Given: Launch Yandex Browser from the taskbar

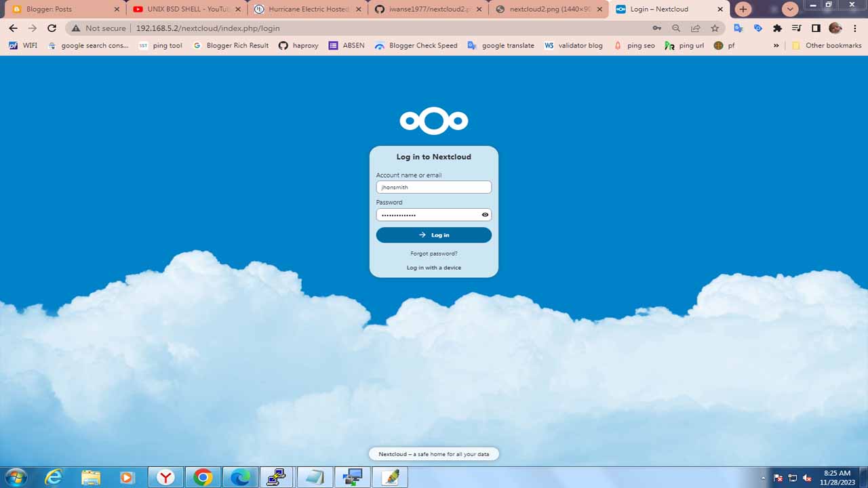Looking at the screenshot, I should 165,477.
